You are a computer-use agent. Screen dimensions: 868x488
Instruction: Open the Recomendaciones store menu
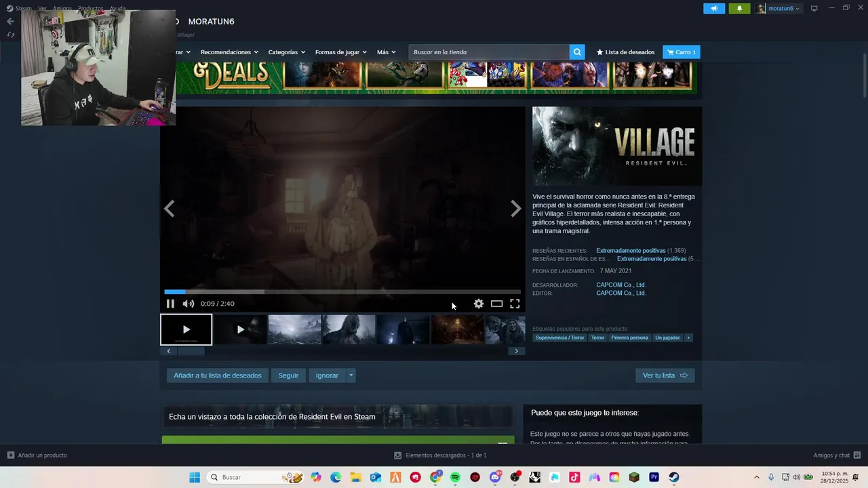(229, 52)
